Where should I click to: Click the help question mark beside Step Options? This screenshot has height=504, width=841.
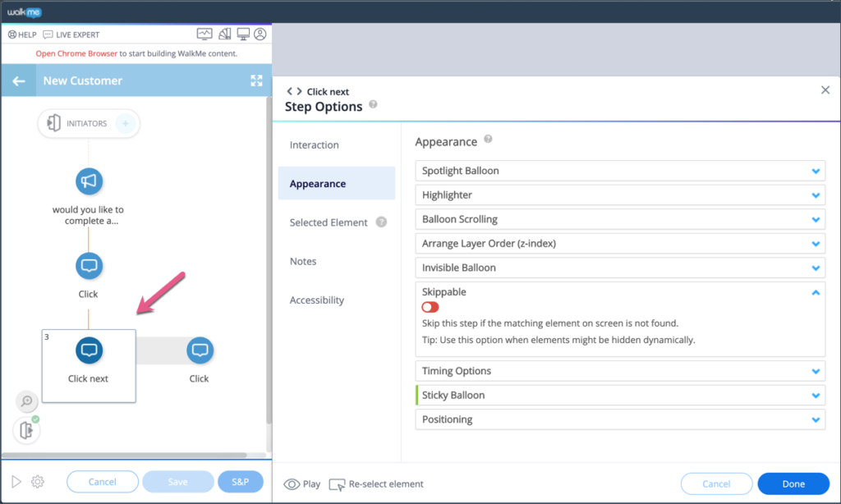click(x=374, y=105)
